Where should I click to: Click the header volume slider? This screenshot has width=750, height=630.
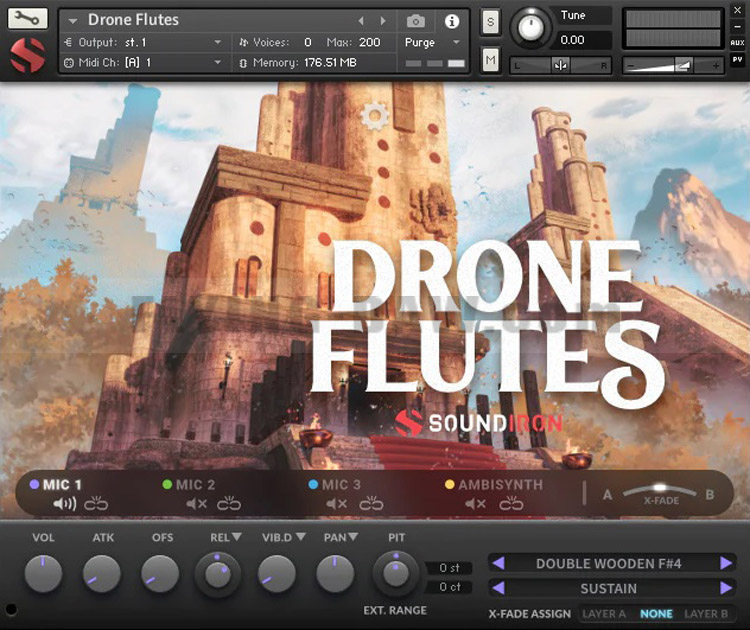point(673,65)
